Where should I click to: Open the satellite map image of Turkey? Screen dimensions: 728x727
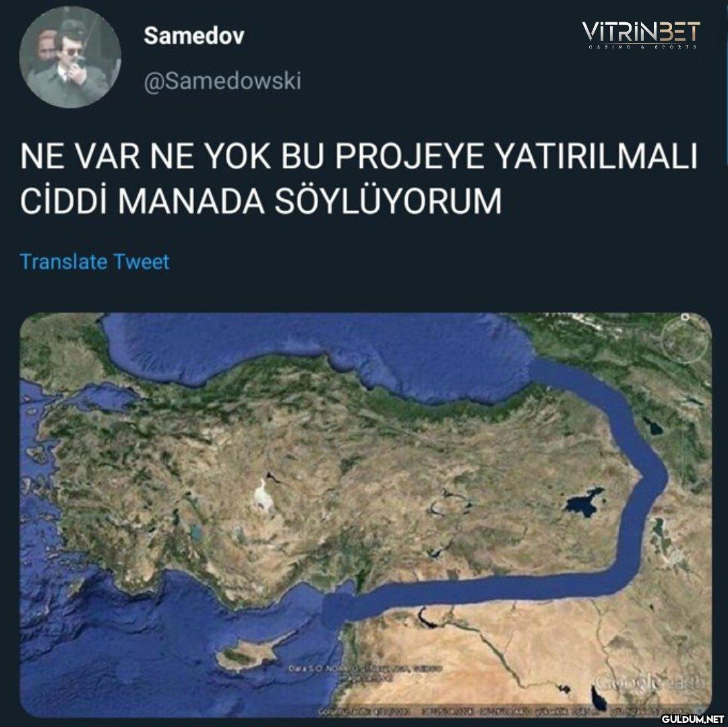[365, 515]
